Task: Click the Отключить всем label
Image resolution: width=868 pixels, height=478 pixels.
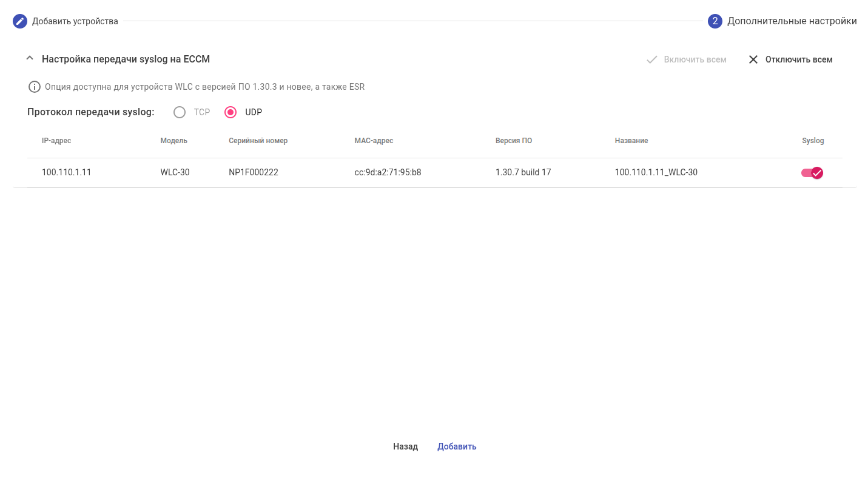Action: click(x=798, y=59)
